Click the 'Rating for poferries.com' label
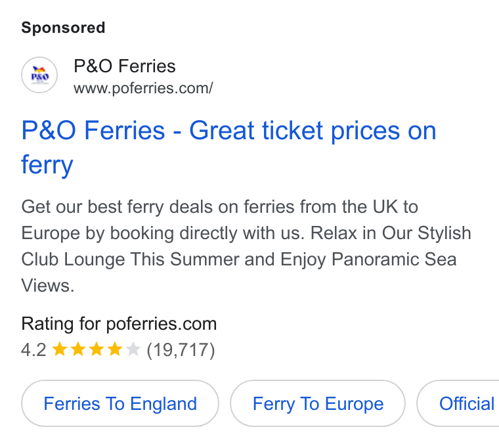499x448 pixels. pyautogui.click(x=119, y=324)
